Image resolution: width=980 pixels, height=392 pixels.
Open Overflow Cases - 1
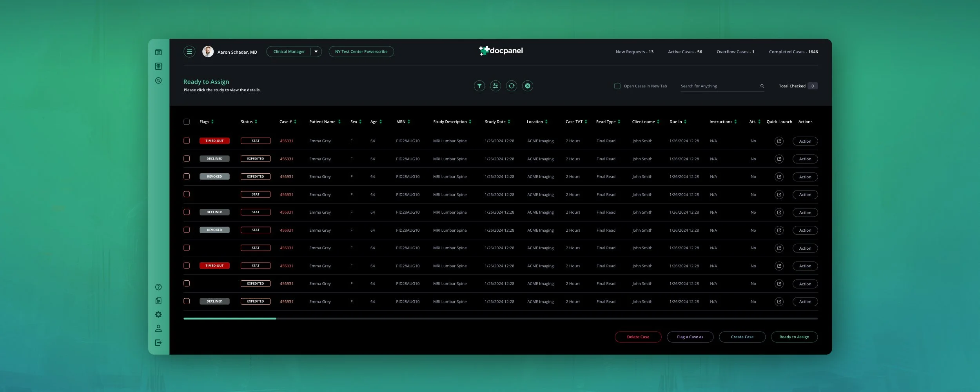tap(735, 52)
